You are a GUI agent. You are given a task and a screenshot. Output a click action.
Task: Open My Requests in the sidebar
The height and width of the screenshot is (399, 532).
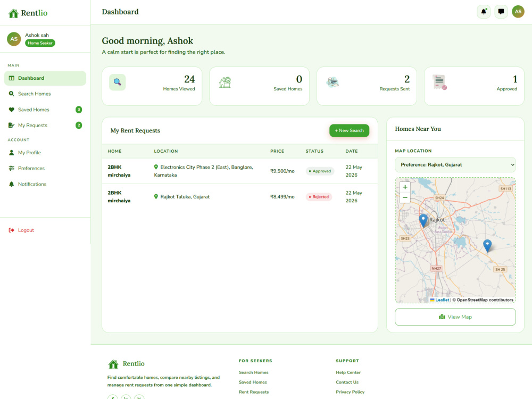tap(45, 125)
